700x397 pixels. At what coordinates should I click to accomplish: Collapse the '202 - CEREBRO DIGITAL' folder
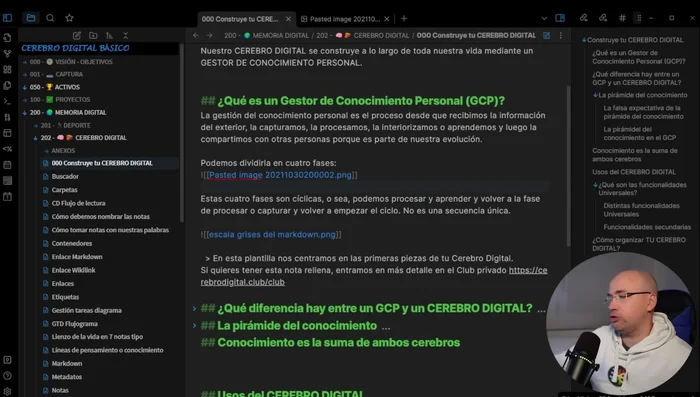[36, 138]
